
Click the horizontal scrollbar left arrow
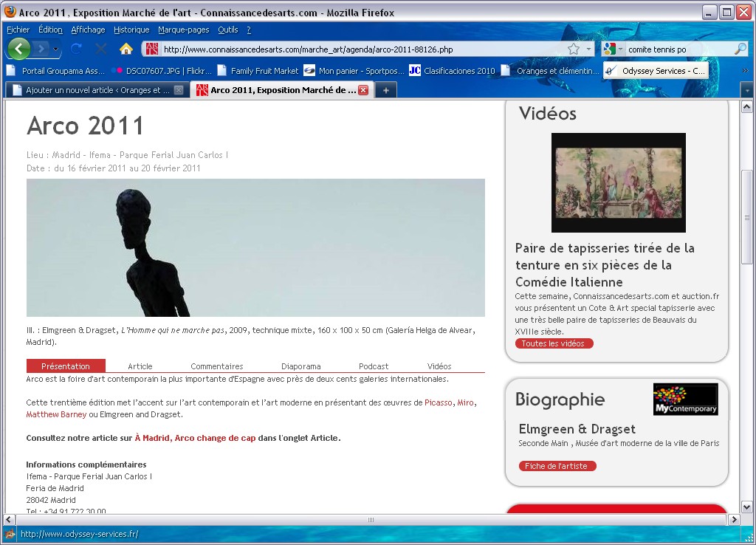(x=9, y=519)
